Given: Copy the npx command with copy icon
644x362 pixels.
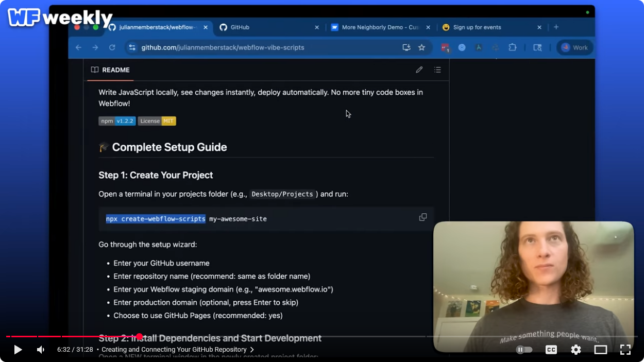Looking at the screenshot, I should pos(423,217).
